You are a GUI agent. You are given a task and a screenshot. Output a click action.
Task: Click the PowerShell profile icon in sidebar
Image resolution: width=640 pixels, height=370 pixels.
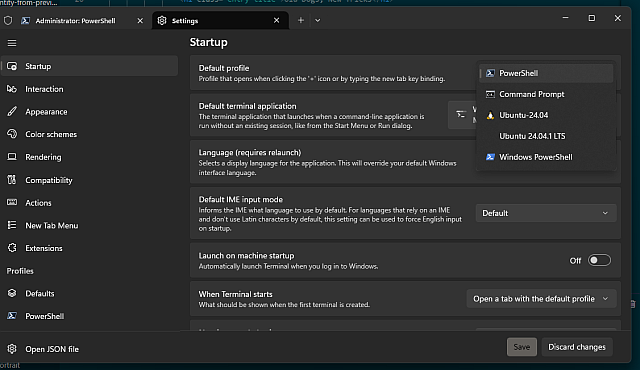(12, 316)
